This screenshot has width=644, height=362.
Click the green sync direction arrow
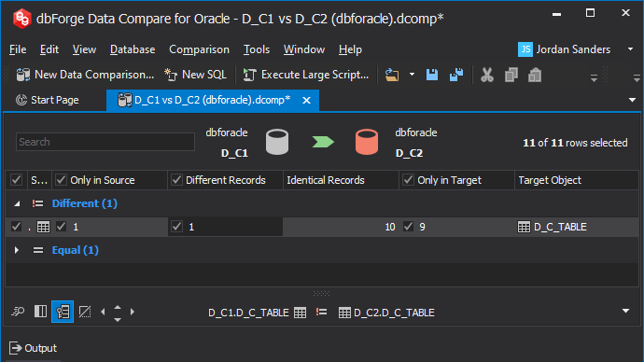click(323, 142)
